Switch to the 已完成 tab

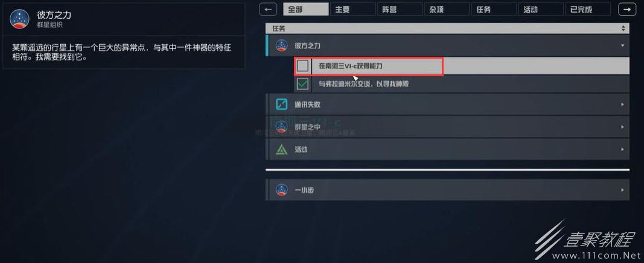coord(588,9)
